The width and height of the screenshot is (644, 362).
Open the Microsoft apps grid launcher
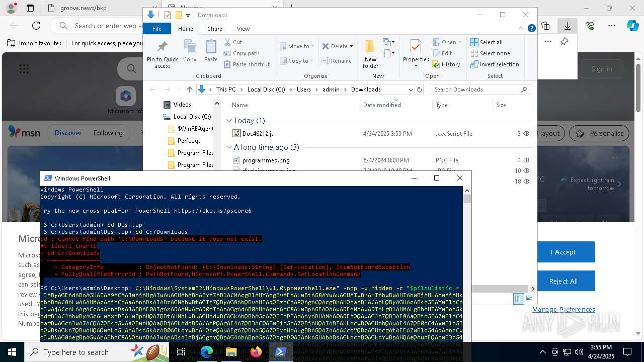(24, 69)
